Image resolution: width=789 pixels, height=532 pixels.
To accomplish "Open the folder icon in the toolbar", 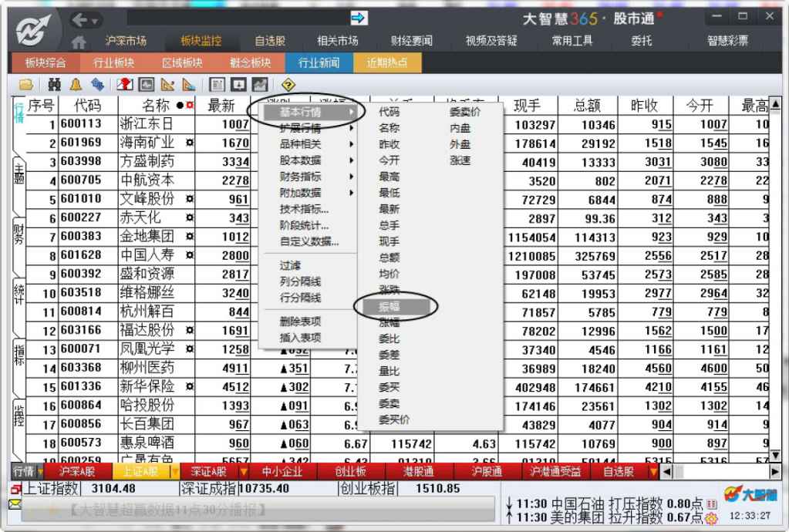I will coord(26,85).
